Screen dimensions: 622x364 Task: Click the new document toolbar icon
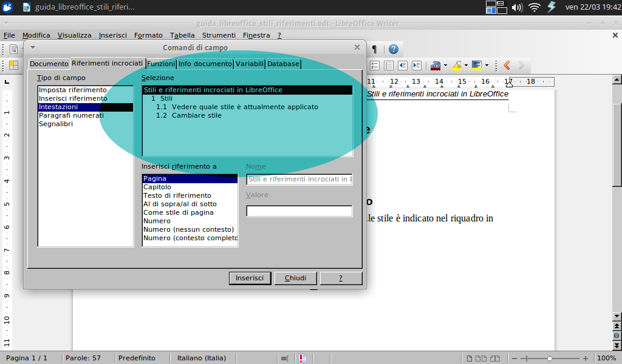click(x=13, y=49)
